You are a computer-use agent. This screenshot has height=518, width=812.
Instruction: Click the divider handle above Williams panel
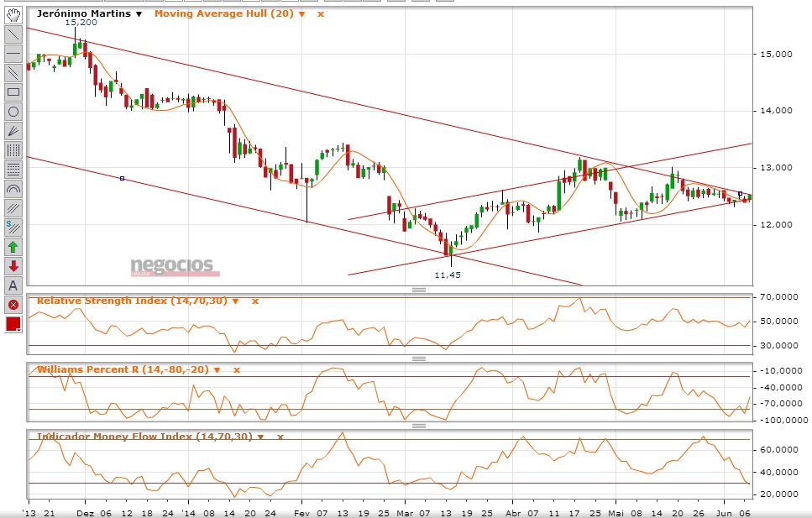(419, 358)
